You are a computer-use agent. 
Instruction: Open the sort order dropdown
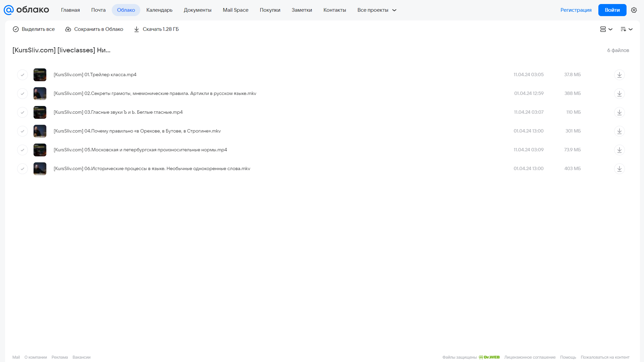(x=626, y=29)
